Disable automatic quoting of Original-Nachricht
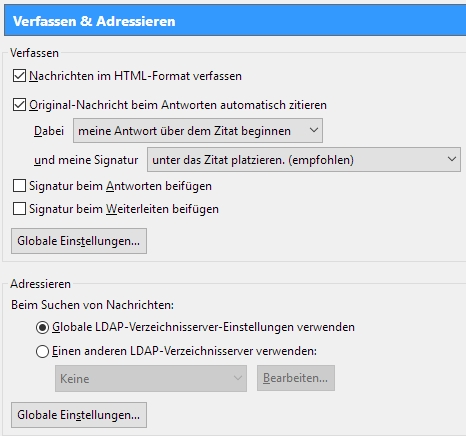Image resolution: width=466 pixels, height=436 pixels. point(19,105)
